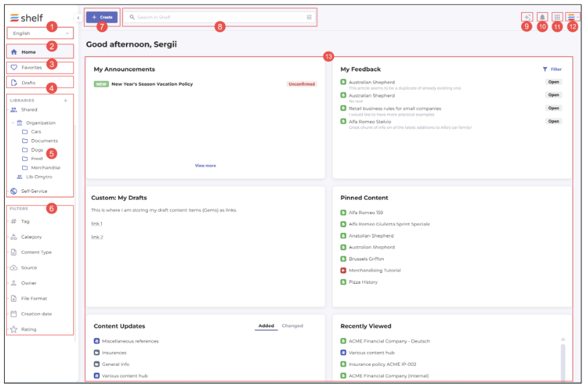Open the English language dropdown
Image resolution: width=588 pixels, height=388 pixels.
coord(40,33)
